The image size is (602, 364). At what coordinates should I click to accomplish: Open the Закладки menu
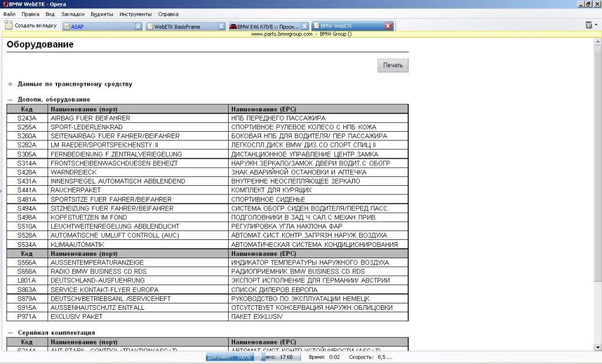point(72,14)
